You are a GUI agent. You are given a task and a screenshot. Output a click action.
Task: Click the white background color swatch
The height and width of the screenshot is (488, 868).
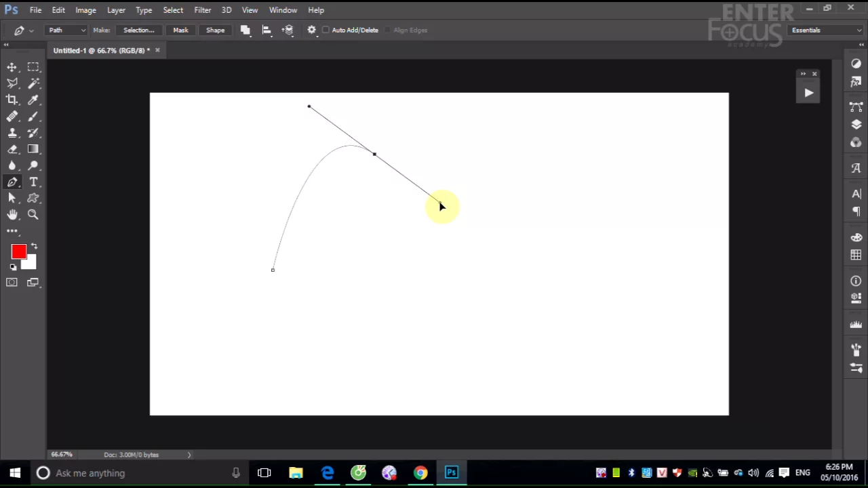tap(30, 264)
